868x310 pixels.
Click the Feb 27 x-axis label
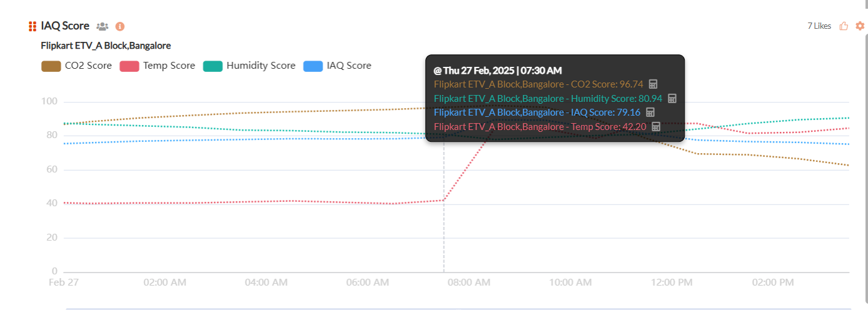click(x=64, y=282)
